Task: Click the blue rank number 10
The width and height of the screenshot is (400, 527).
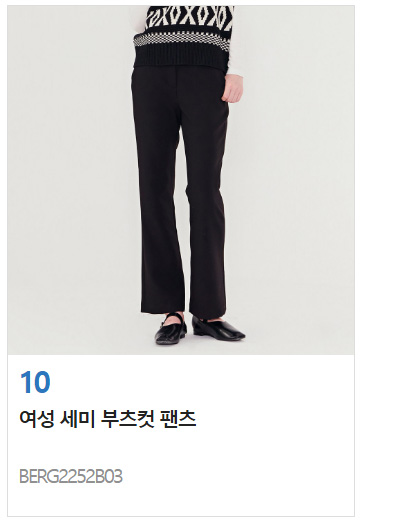Action: click(x=35, y=382)
